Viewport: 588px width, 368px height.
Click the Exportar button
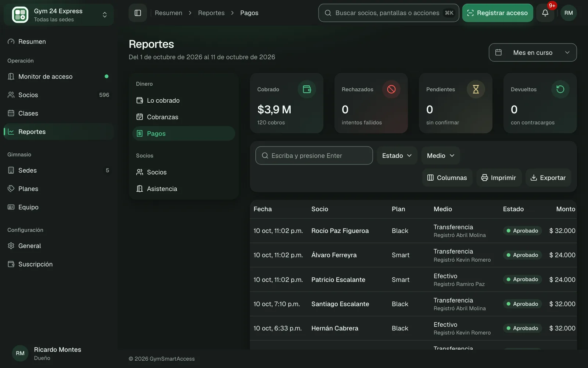[x=548, y=178]
